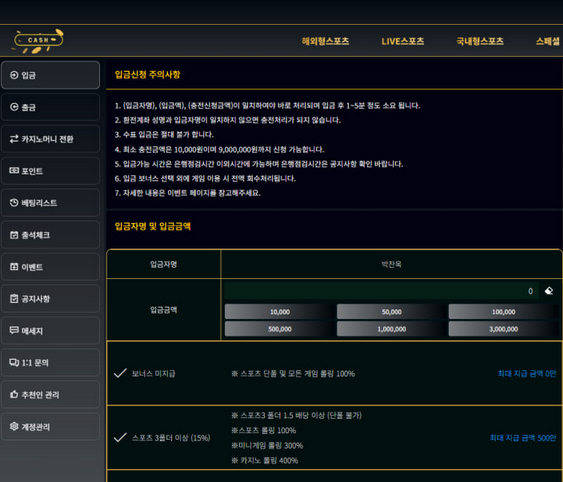
Task: Open the 이벤트 sidebar item
Action: click(50, 267)
